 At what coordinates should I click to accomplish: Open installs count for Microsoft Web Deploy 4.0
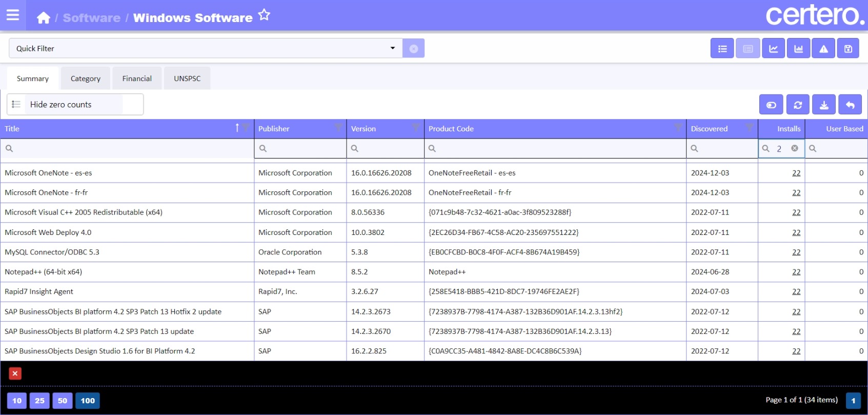[796, 232]
